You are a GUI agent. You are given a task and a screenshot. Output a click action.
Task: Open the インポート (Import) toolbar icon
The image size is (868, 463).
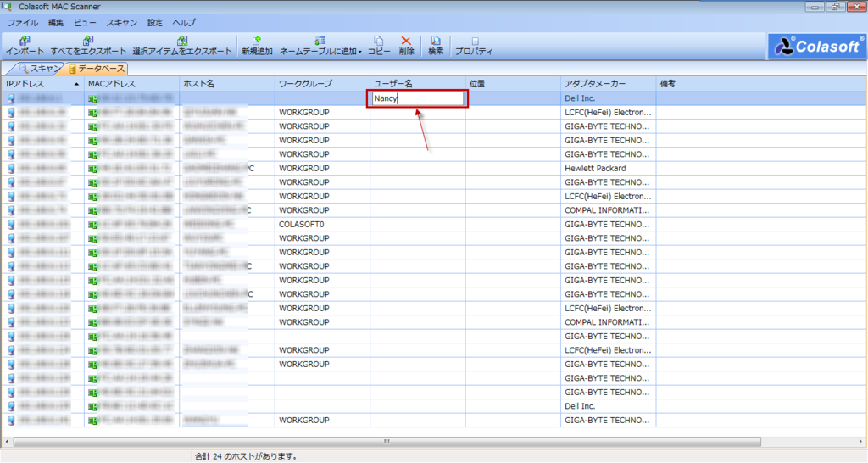point(25,46)
